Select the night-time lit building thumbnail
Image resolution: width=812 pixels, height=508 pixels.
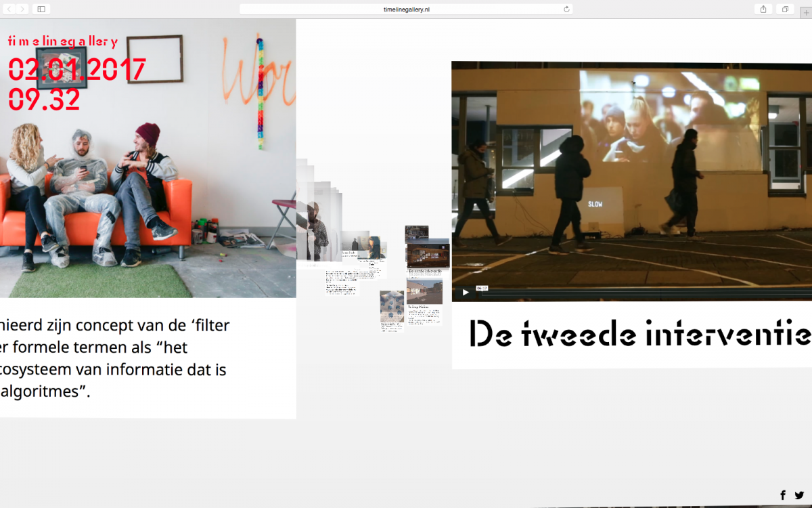pyautogui.click(x=428, y=255)
